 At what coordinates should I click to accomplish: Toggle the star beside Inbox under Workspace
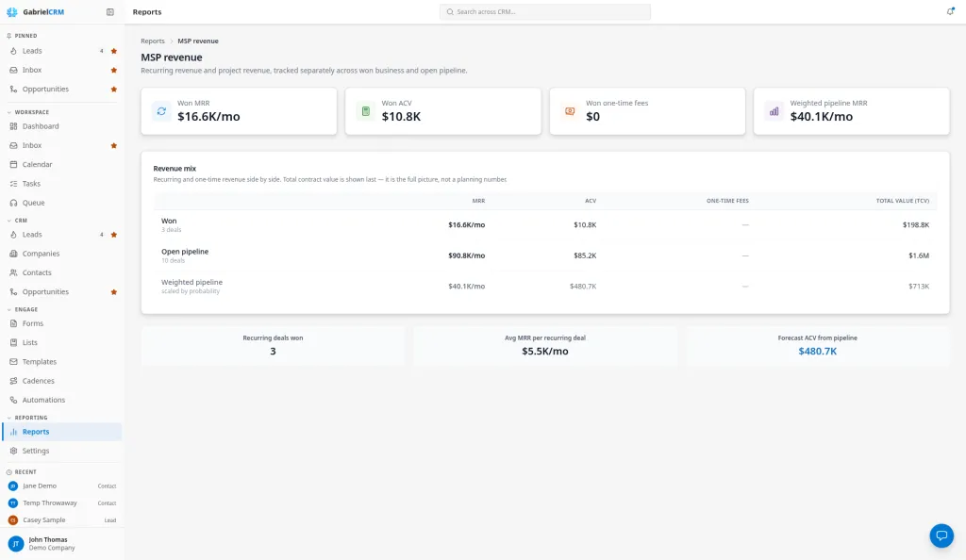pyautogui.click(x=114, y=146)
